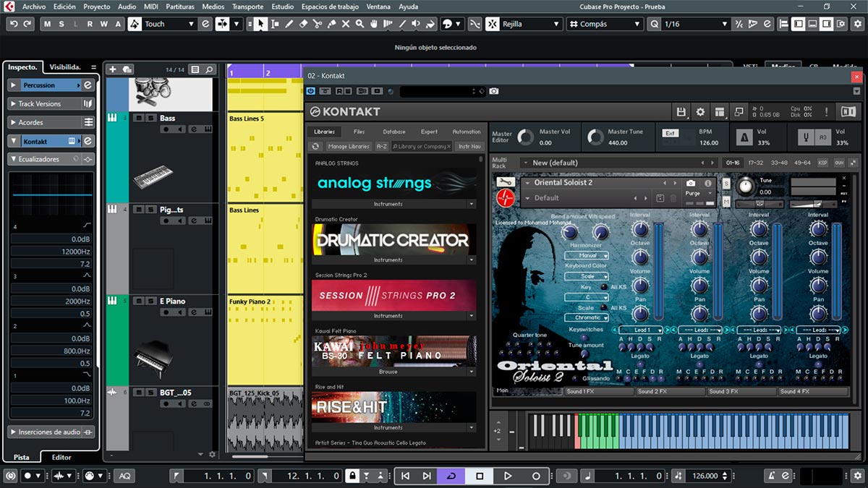
Task: Open Kontakt options gear
Action: (x=700, y=112)
